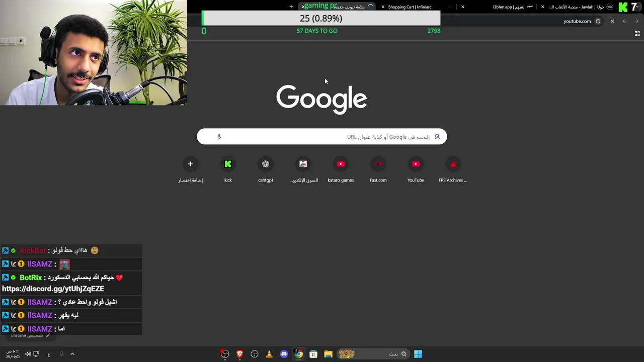Open the Discord invite link in chat

pos(53,289)
